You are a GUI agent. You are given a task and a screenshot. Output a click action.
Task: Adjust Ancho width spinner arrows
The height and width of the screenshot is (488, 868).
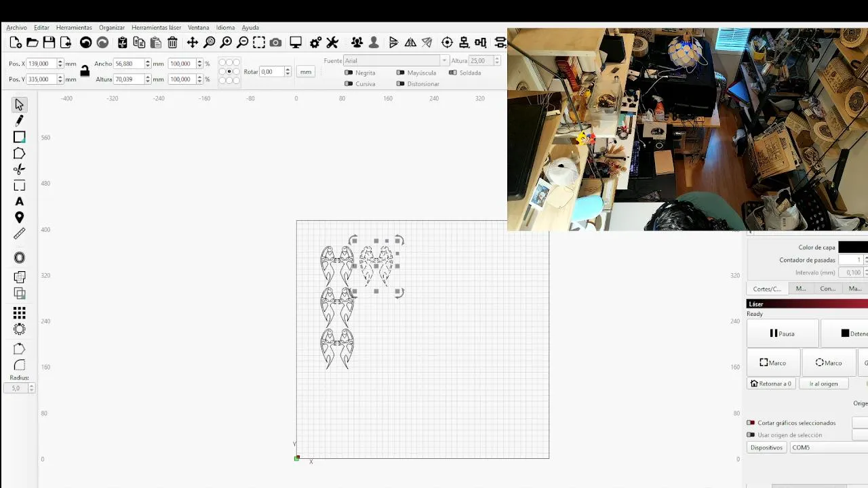[x=148, y=64]
